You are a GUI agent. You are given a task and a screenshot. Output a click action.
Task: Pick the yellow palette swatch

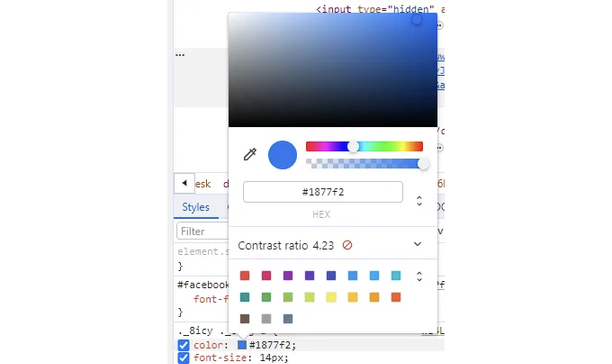[x=331, y=297]
